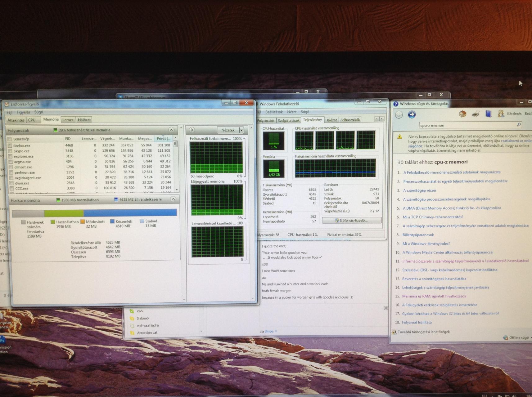Click the Offline súgó globe icon

506,337
